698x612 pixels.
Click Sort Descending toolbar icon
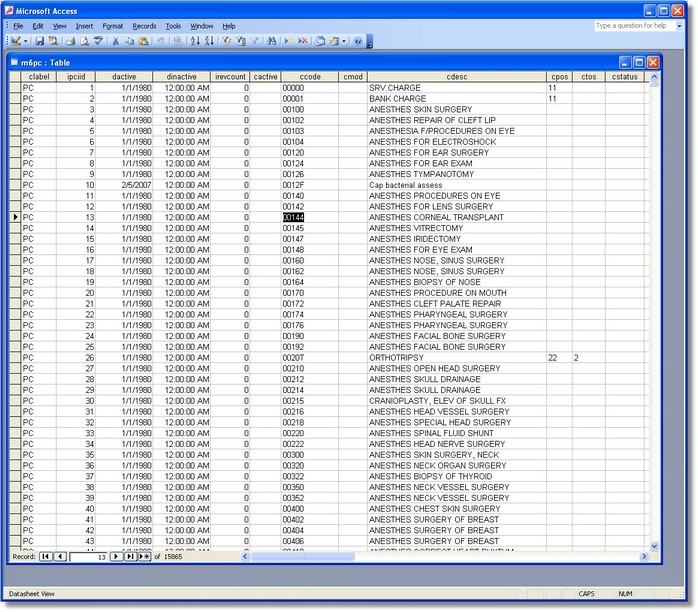[208, 41]
